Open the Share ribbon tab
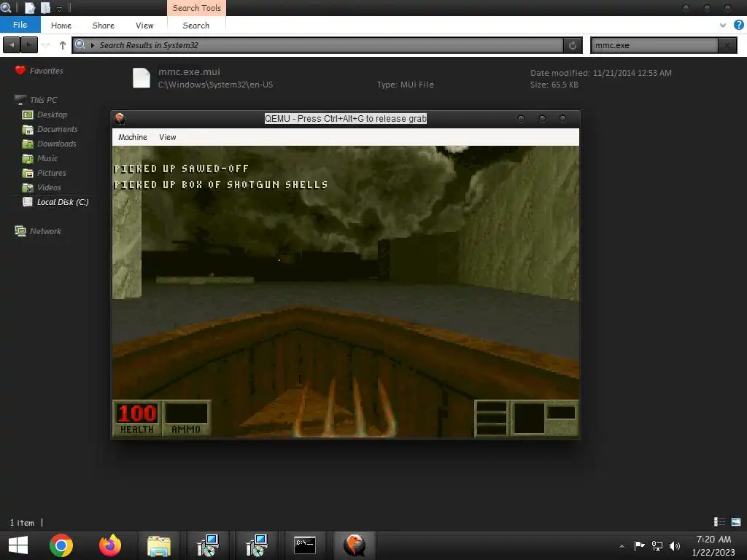 [x=104, y=26]
